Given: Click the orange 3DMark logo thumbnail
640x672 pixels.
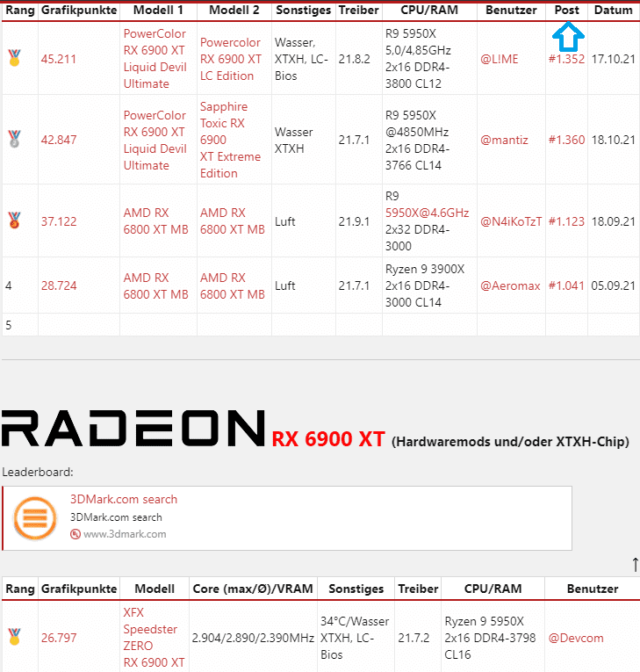Looking at the screenshot, I should click(35, 517).
